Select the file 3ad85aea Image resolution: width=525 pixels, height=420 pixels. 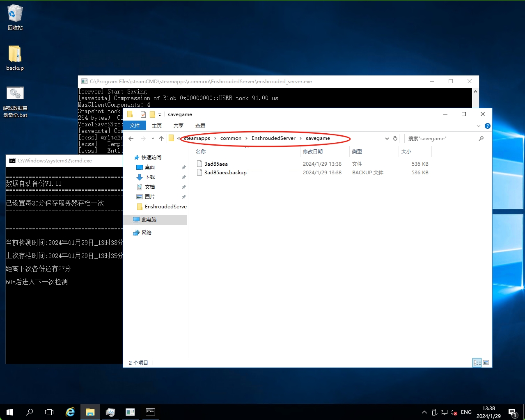coord(216,164)
